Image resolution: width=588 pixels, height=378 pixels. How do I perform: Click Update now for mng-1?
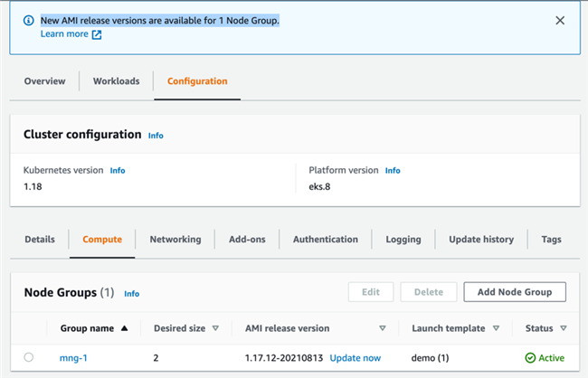pos(356,358)
